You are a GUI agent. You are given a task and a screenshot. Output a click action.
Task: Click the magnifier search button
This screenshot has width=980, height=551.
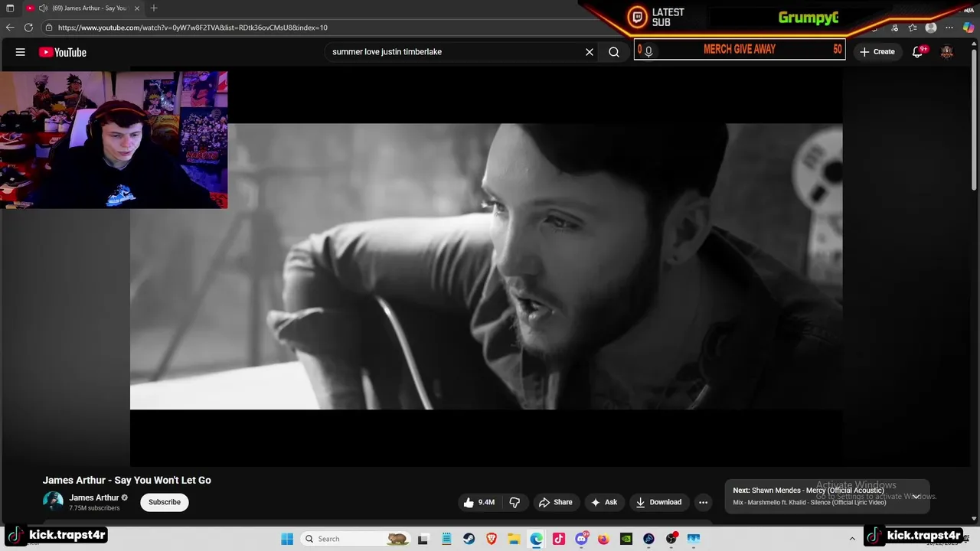click(614, 52)
